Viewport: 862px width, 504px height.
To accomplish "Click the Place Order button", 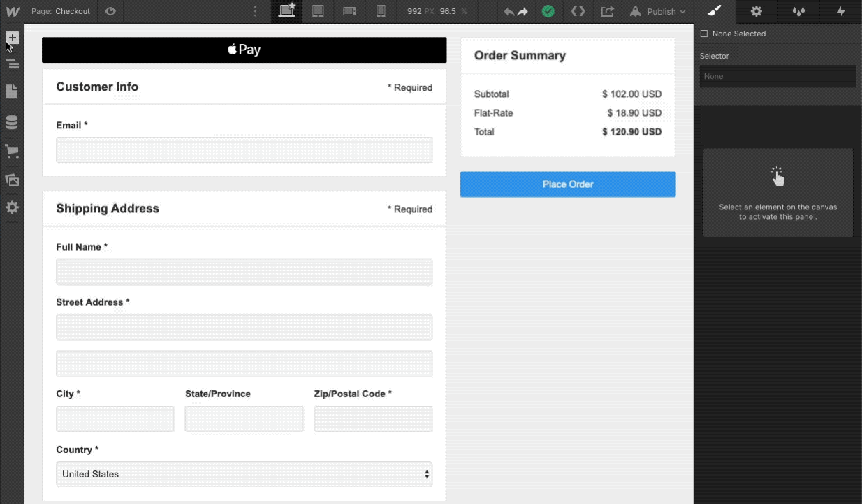I will point(567,184).
